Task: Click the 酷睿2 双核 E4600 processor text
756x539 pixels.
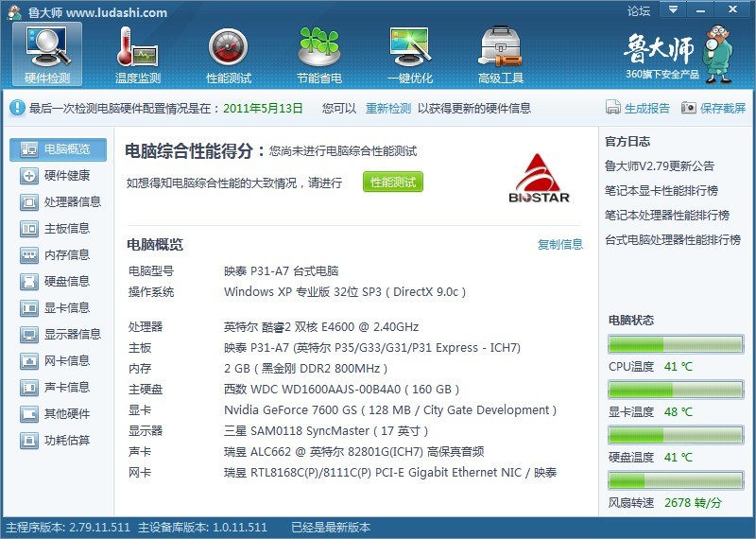Action: pyautogui.click(x=321, y=327)
